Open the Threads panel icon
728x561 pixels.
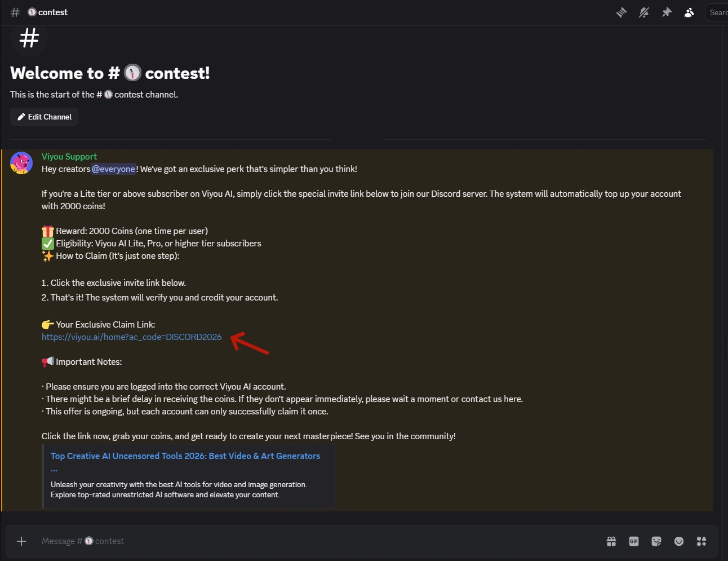(x=622, y=12)
